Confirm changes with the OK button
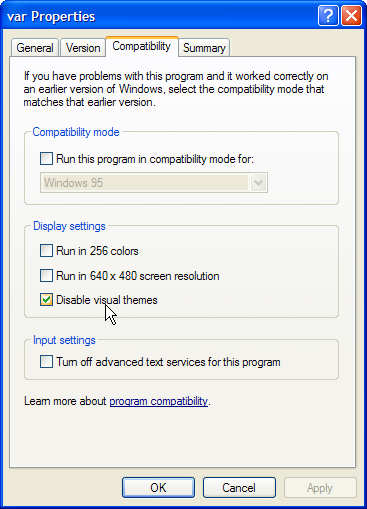 (158, 488)
